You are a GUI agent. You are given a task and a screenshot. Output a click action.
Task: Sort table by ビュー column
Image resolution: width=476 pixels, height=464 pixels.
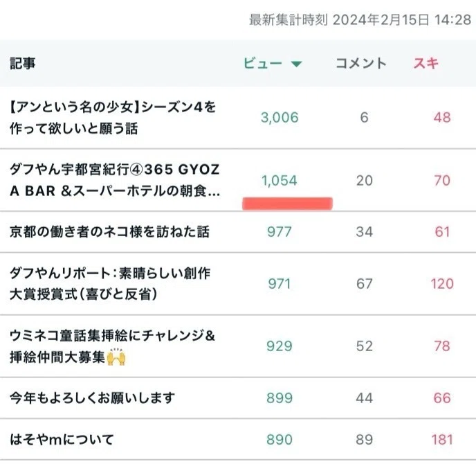pos(263,64)
